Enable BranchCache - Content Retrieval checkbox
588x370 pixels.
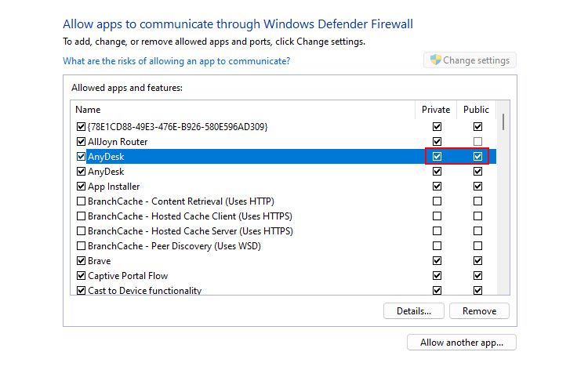(x=81, y=201)
